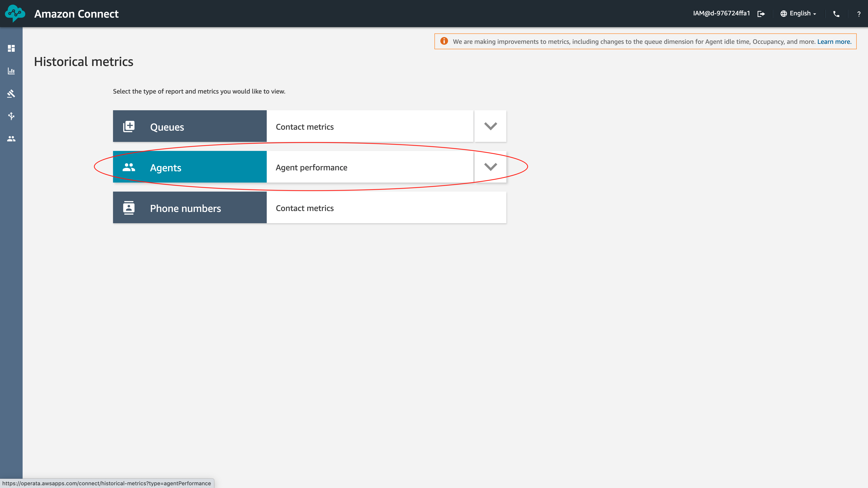Click the Historical metrics heading
The width and height of the screenshot is (868, 488).
pyautogui.click(x=84, y=62)
